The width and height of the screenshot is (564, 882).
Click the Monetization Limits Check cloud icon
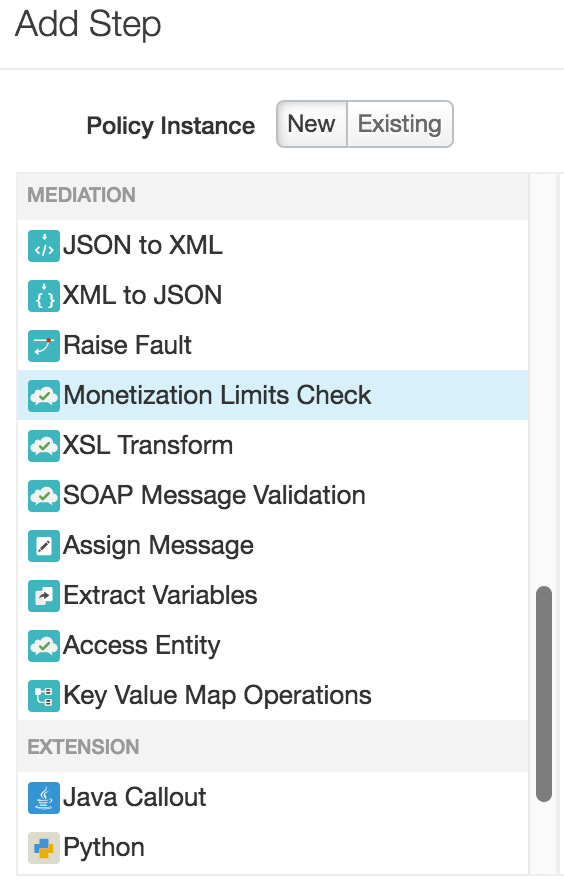tap(44, 396)
